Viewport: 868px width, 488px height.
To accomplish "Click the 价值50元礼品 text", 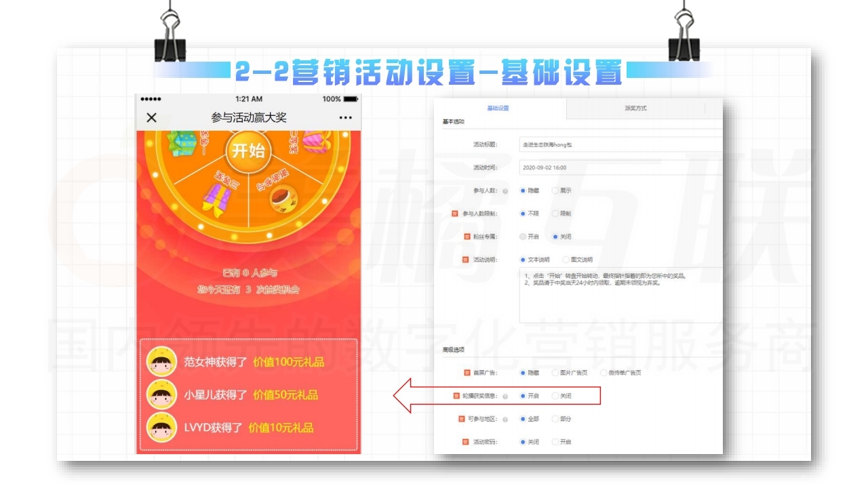I will 285,394.
